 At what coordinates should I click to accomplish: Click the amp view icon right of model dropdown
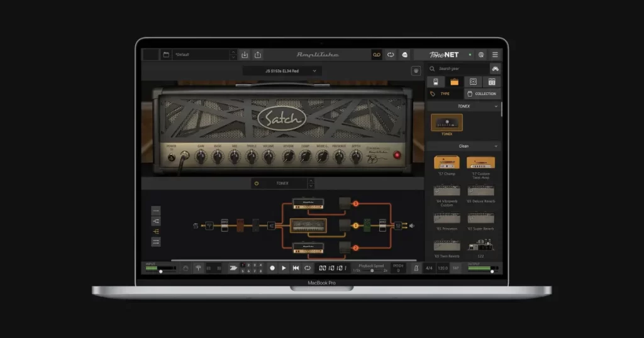tap(416, 71)
